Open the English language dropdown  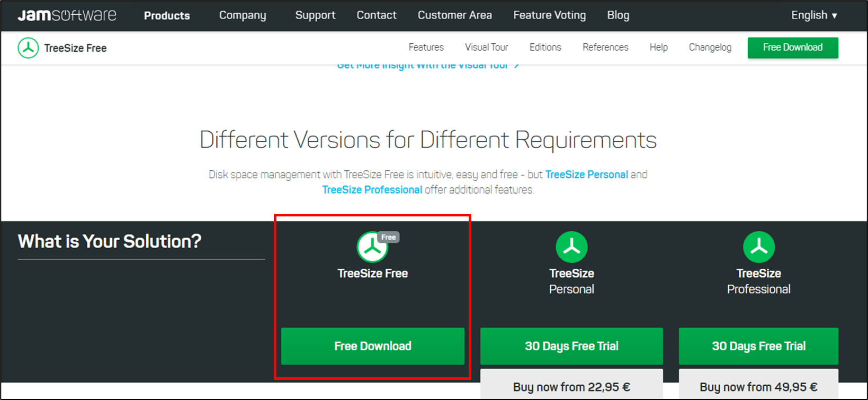(x=814, y=15)
